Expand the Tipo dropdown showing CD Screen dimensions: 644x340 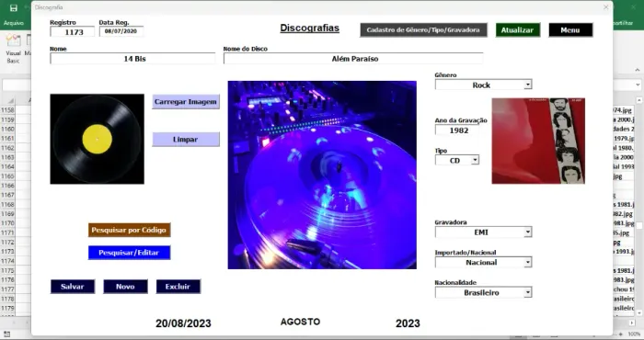[475, 160]
